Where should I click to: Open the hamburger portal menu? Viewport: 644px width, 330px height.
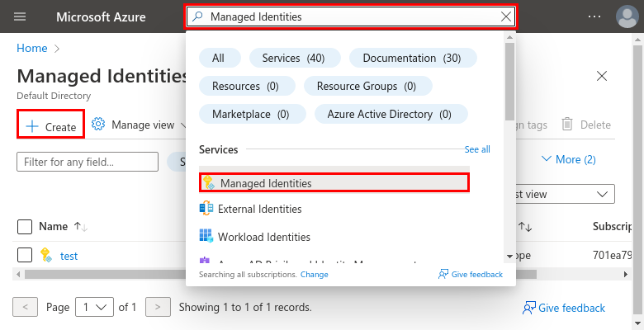click(x=20, y=16)
